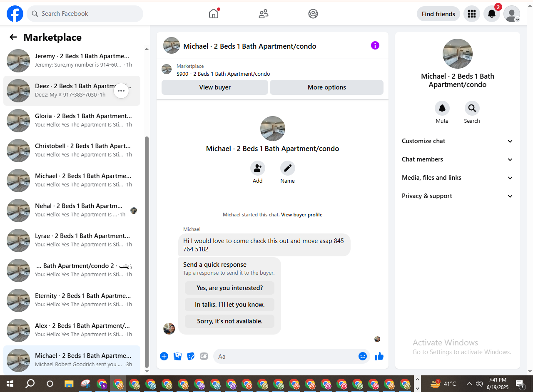
Task: Expand Privacy & support section
Action: pos(458,196)
